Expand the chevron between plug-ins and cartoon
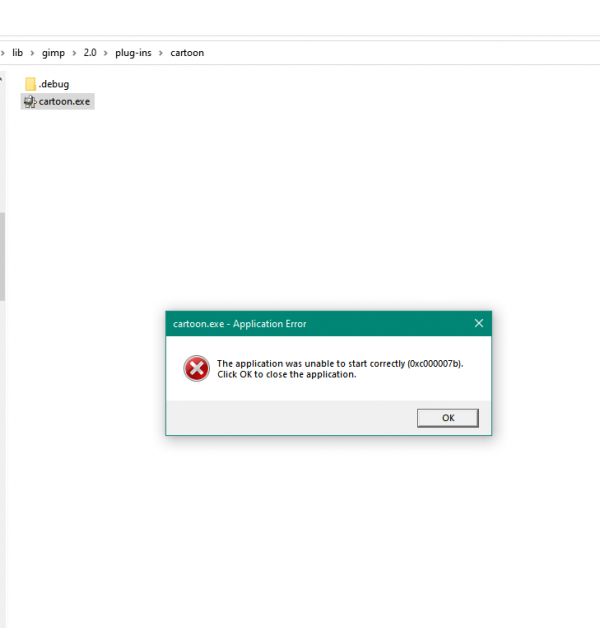600x628 pixels. coord(161,53)
